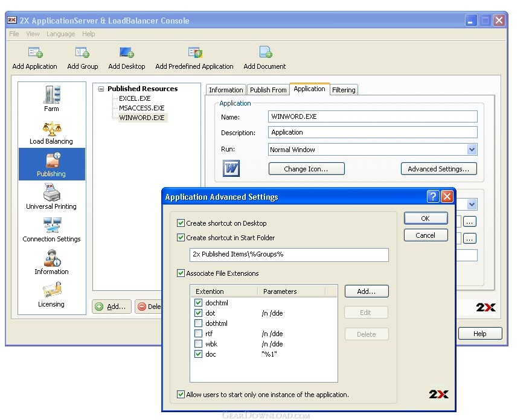Collapse the Published Resources tree node
The width and height of the screenshot is (532, 420).
pos(101,89)
